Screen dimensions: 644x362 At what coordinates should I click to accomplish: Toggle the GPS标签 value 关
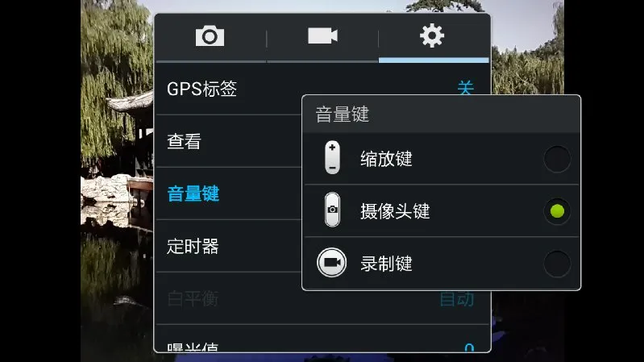click(x=466, y=88)
